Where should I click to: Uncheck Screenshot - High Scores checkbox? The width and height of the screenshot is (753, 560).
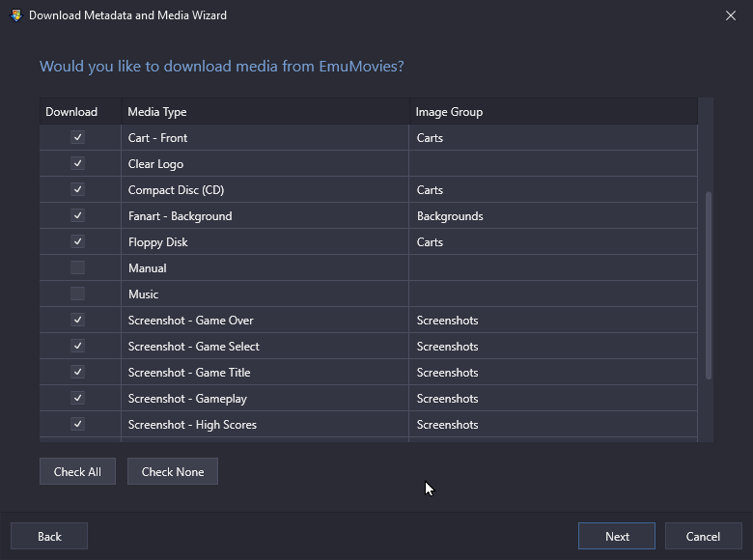coord(78,424)
